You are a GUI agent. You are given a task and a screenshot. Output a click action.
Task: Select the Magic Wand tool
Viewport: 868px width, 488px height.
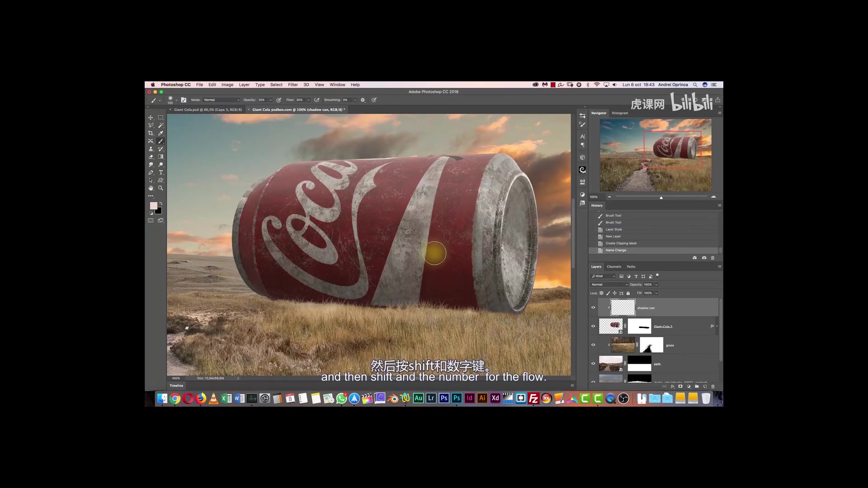tap(160, 125)
